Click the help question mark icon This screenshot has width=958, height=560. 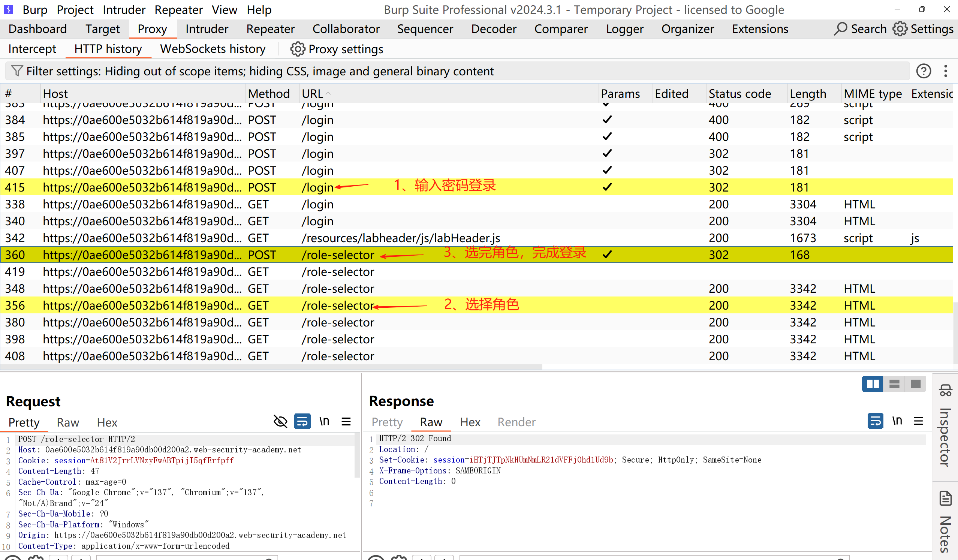[924, 71]
